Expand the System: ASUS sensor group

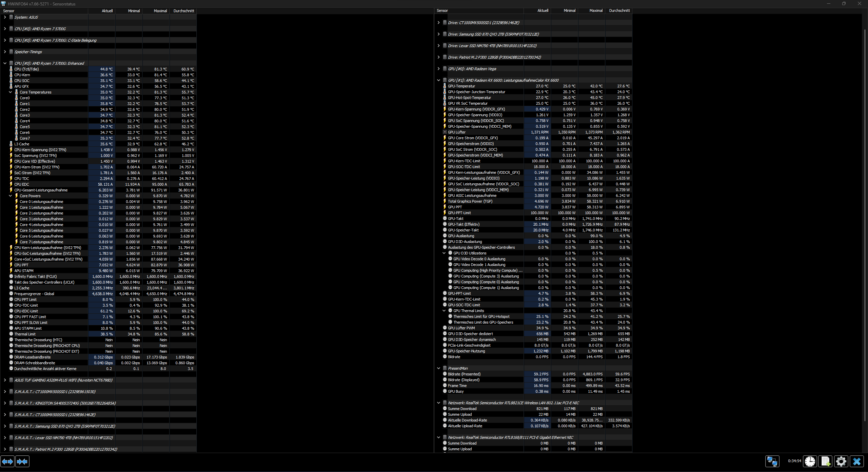5,17
